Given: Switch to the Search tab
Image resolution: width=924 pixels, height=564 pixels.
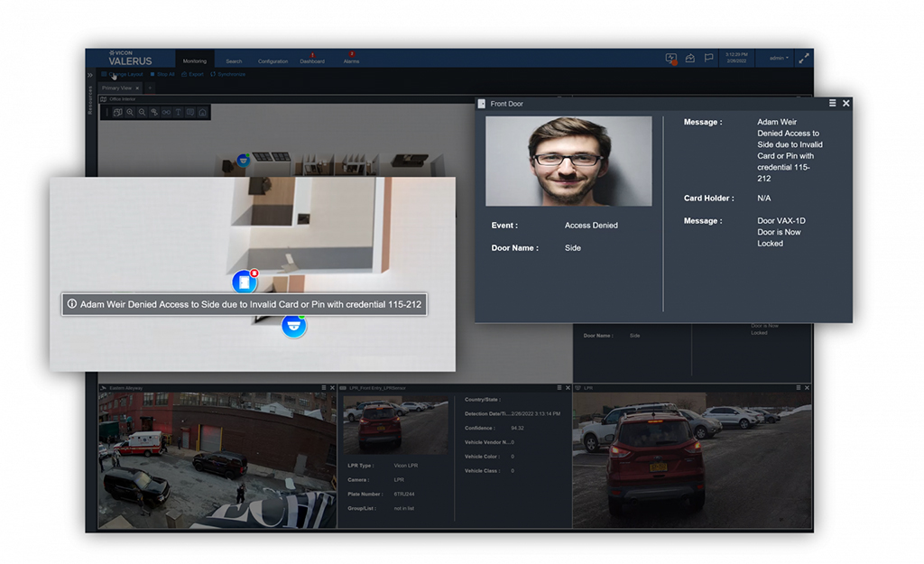Looking at the screenshot, I should click(x=234, y=61).
